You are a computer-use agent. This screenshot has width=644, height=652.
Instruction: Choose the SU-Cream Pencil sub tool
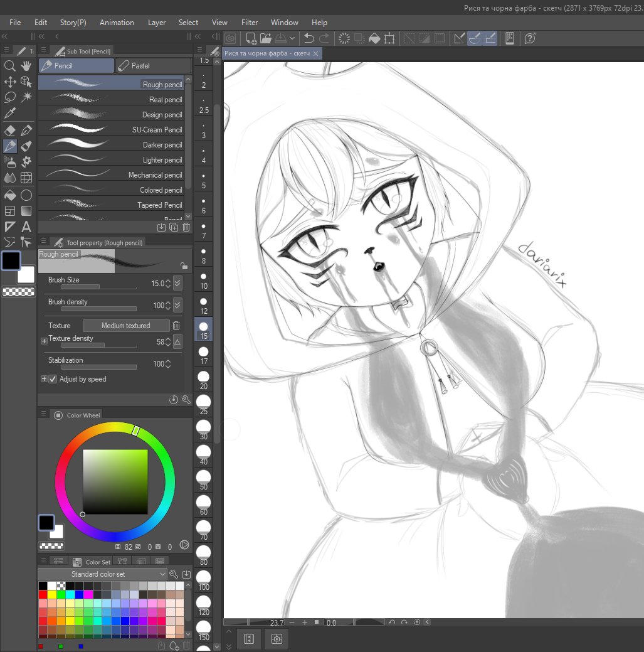tap(111, 130)
